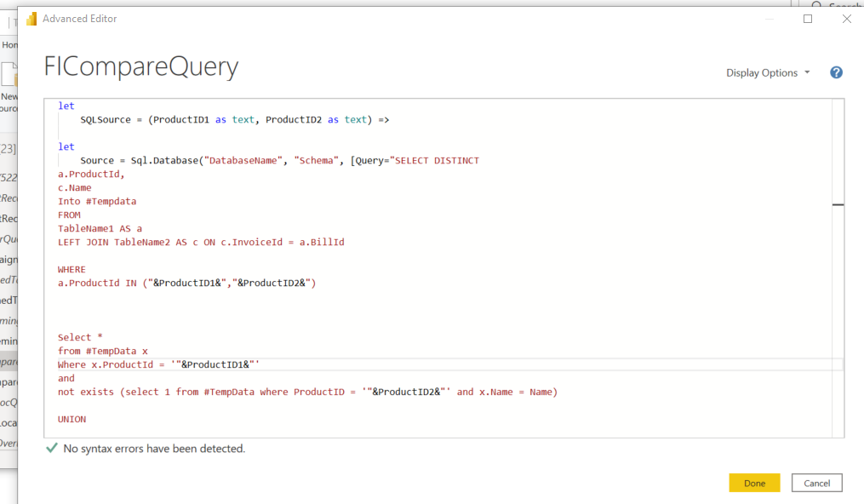The image size is (864, 504).
Task: Click the Power BI logo icon in title bar
Action: click(31, 19)
